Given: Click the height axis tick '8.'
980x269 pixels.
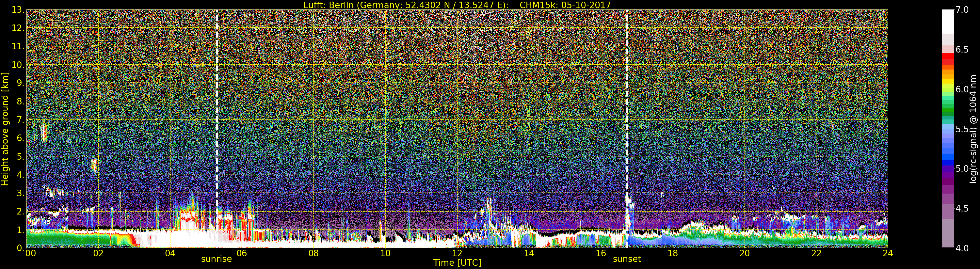Looking at the screenshot, I should (x=20, y=101).
